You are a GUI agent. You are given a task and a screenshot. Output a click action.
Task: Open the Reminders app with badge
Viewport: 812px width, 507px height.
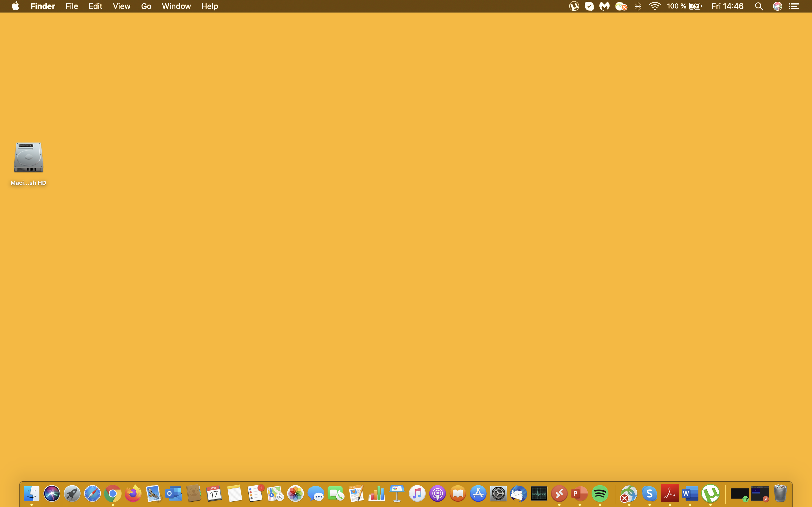click(255, 493)
